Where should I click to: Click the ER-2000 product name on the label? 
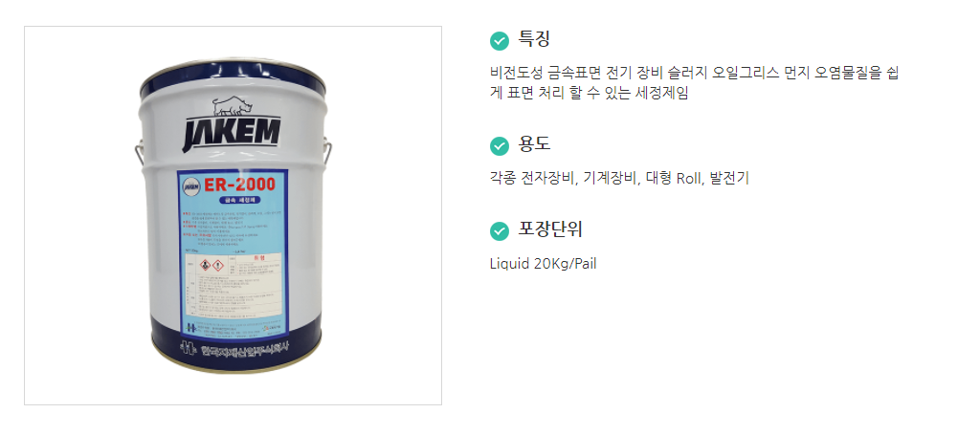[238, 185]
